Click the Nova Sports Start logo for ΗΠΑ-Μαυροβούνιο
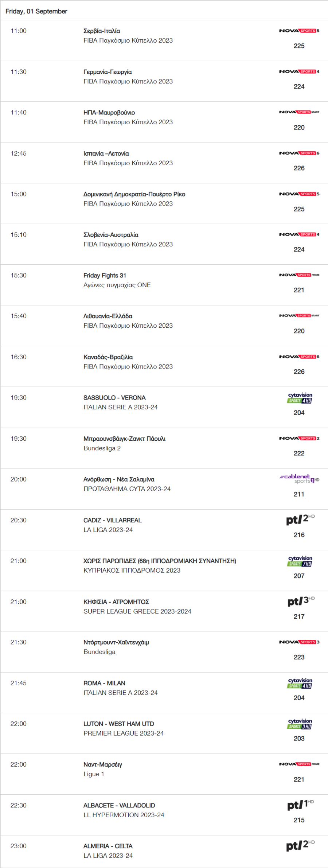 coord(299,112)
